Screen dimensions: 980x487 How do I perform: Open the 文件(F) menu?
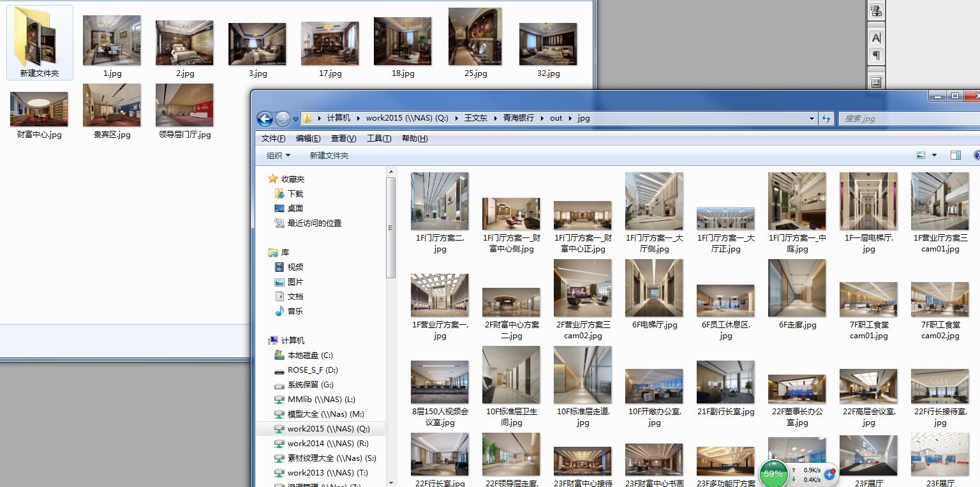point(273,139)
